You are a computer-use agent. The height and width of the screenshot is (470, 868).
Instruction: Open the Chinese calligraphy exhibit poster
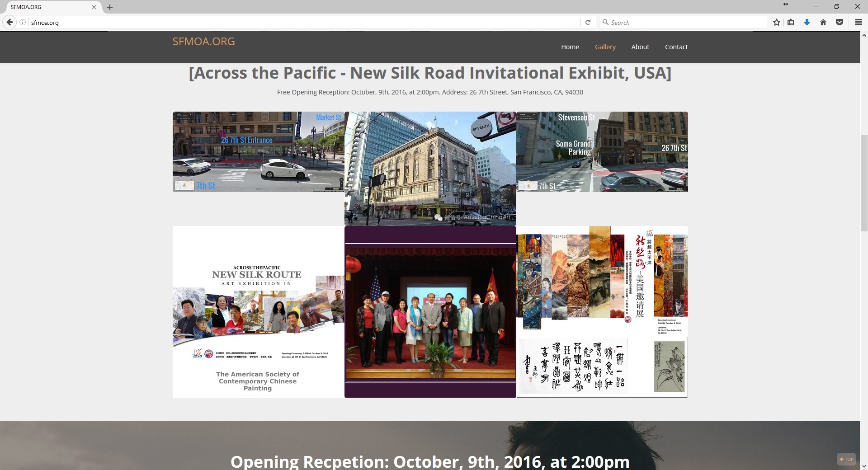point(602,312)
